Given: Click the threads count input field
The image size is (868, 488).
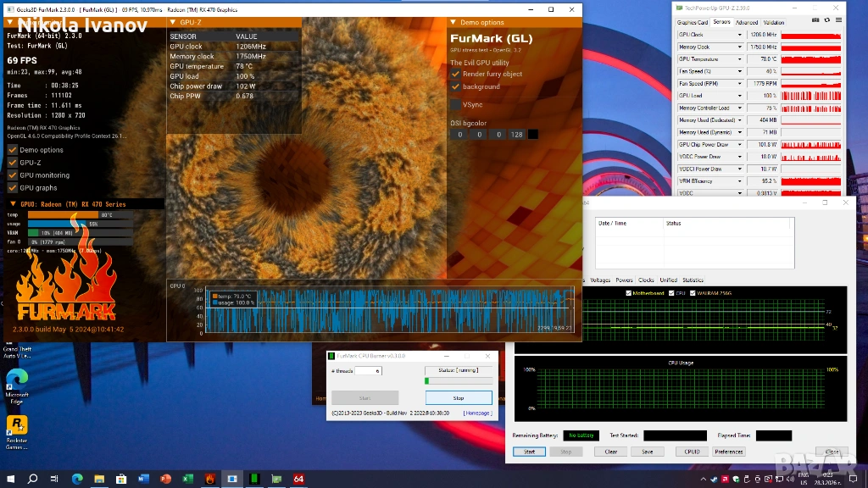Looking at the screenshot, I should click(x=368, y=371).
